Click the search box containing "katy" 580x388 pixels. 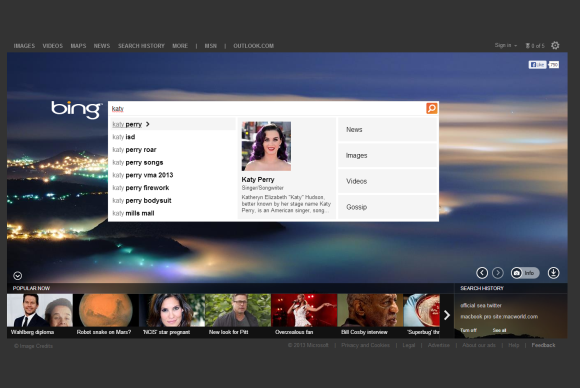[x=268, y=108]
